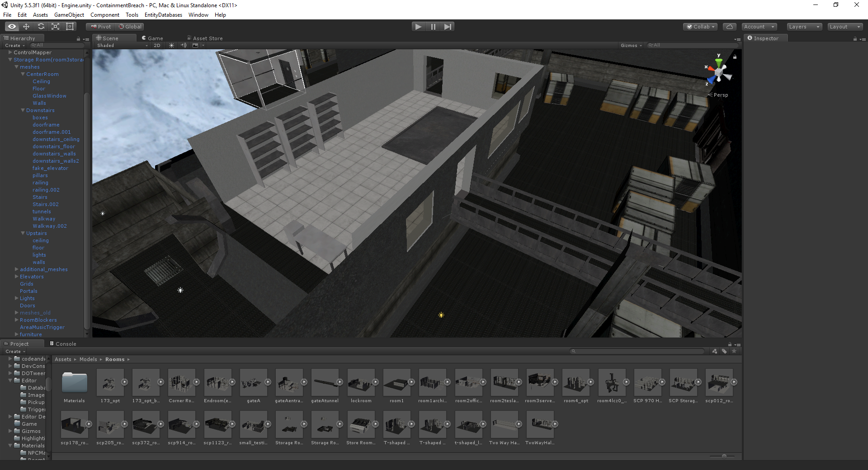Screen dimensions: 868x470
Task: Focus the Project search field
Action: pyautogui.click(x=637, y=351)
